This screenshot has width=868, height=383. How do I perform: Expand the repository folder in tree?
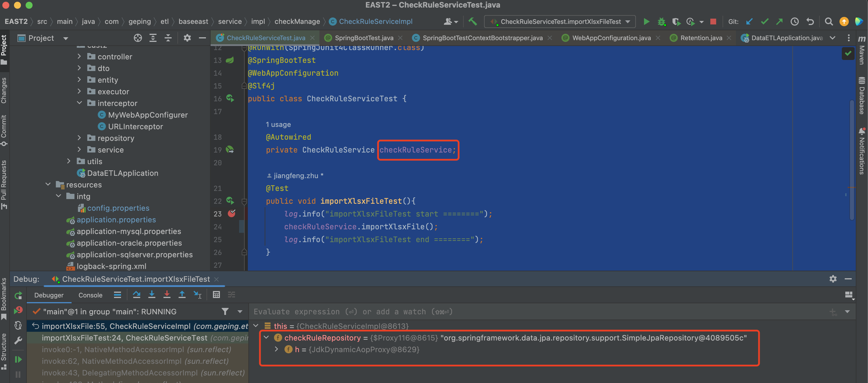(x=79, y=138)
